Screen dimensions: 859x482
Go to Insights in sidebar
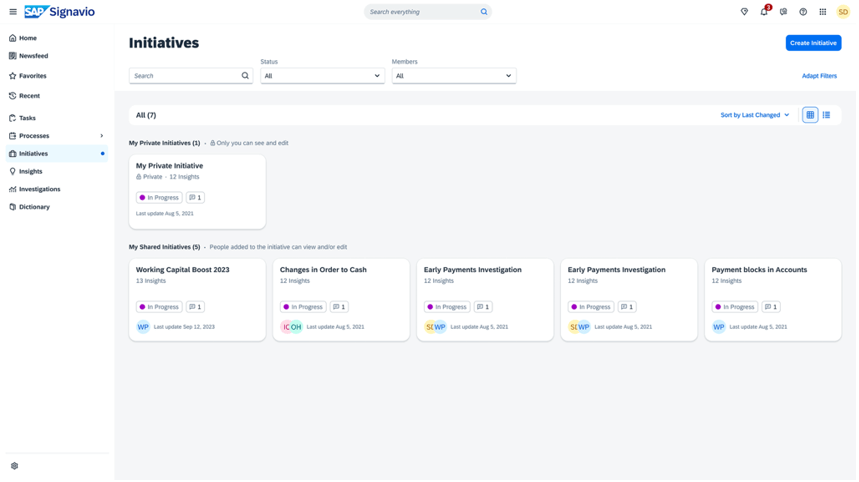coord(31,171)
